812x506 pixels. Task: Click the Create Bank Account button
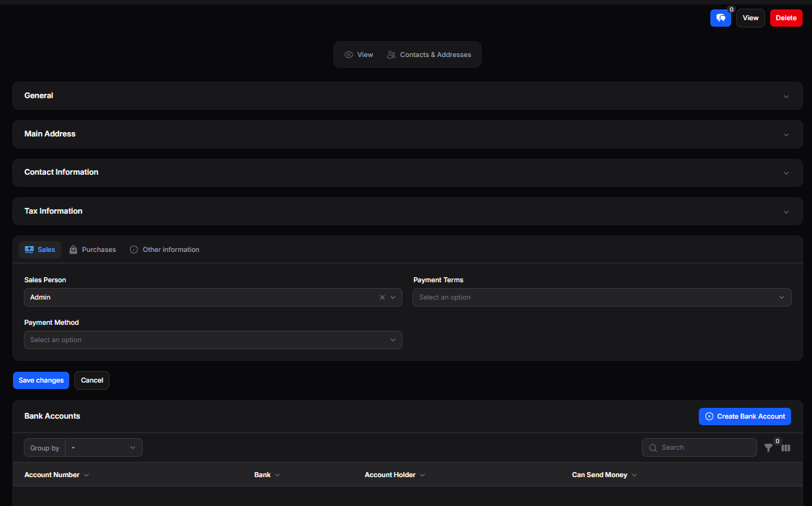pos(745,416)
